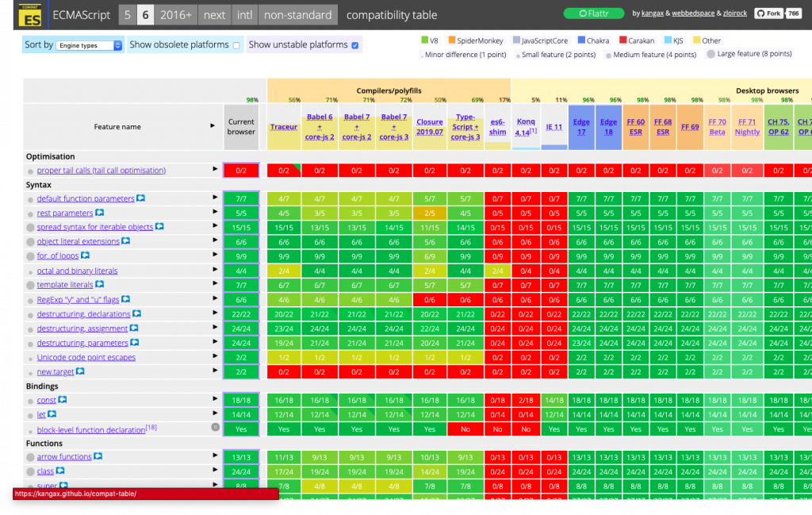812x515 pixels.
Task: Open webbedspace author link
Action: point(693,13)
